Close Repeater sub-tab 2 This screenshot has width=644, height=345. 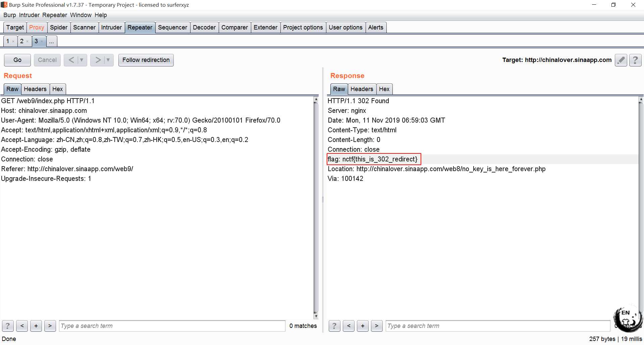tap(27, 42)
